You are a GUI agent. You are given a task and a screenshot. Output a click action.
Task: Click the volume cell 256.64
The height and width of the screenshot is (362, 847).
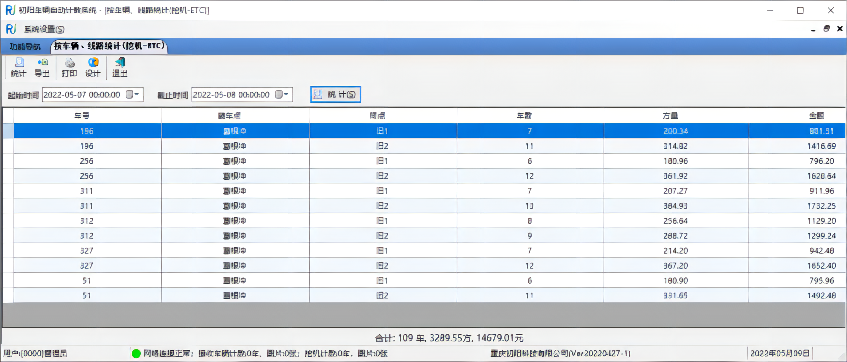(x=676, y=221)
